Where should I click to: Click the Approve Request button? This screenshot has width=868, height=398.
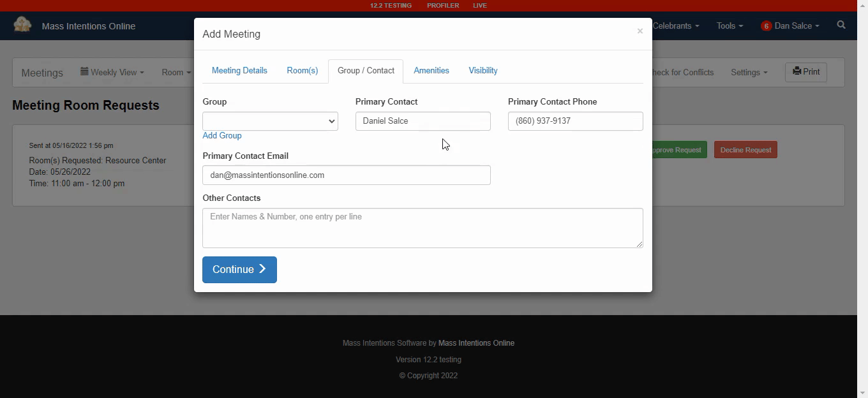(679, 150)
